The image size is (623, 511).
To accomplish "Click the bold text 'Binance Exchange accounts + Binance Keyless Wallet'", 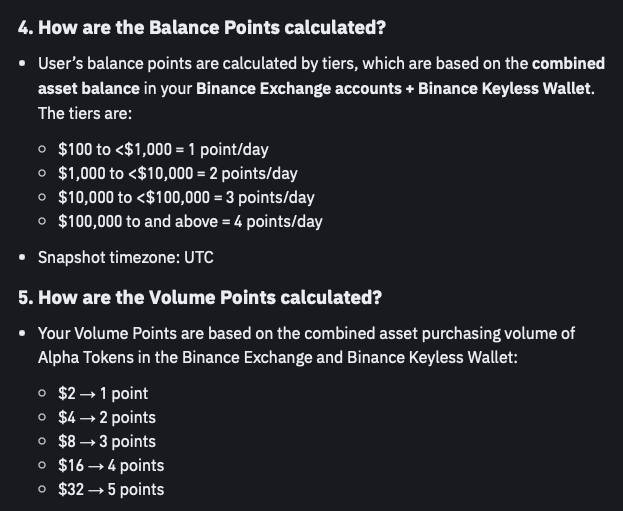I will point(393,88).
